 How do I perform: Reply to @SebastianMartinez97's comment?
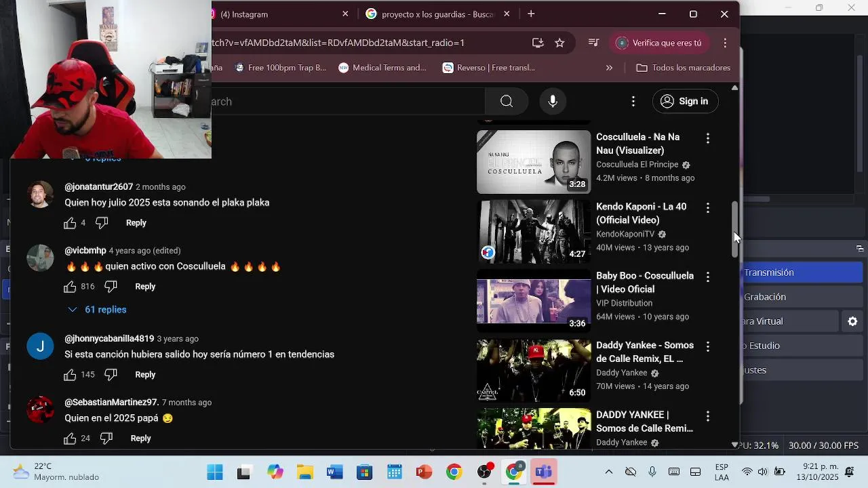pos(140,439)
